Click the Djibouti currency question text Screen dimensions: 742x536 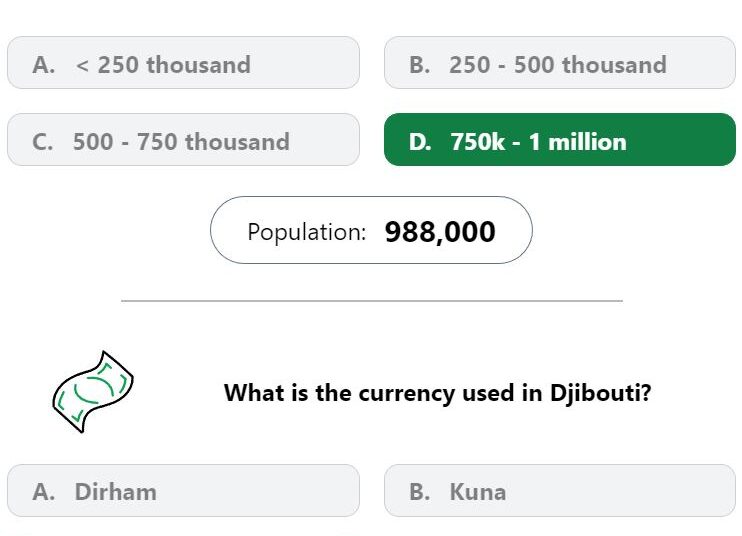point(438,393)
